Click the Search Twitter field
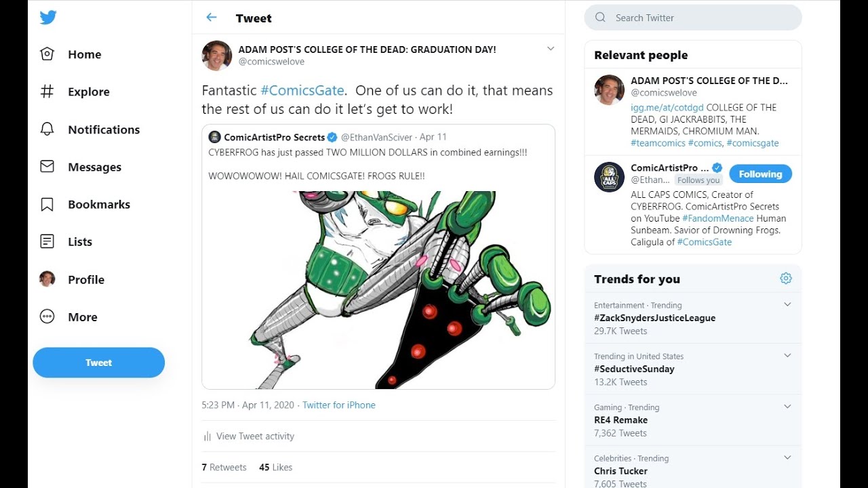This screenshot has width=868, height=488. [x=698, y=18]
